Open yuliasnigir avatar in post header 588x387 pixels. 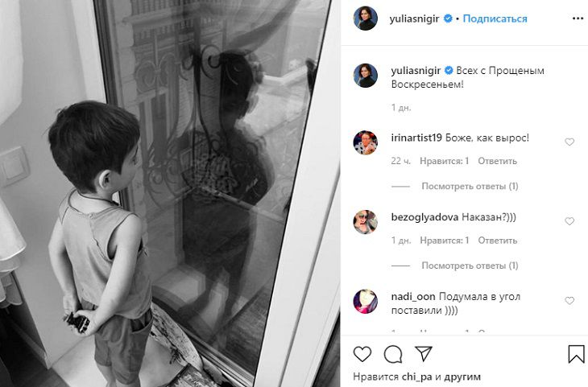tap(365, 19)
